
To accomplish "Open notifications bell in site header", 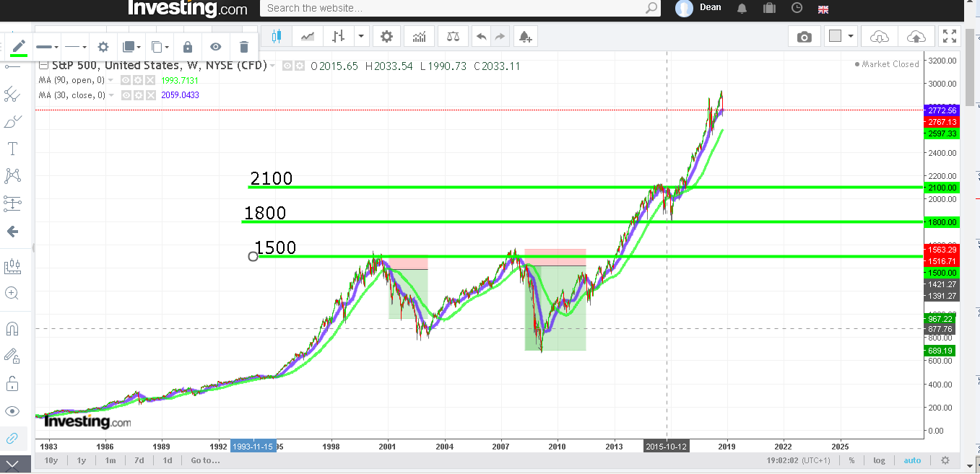I will (742, 8).
